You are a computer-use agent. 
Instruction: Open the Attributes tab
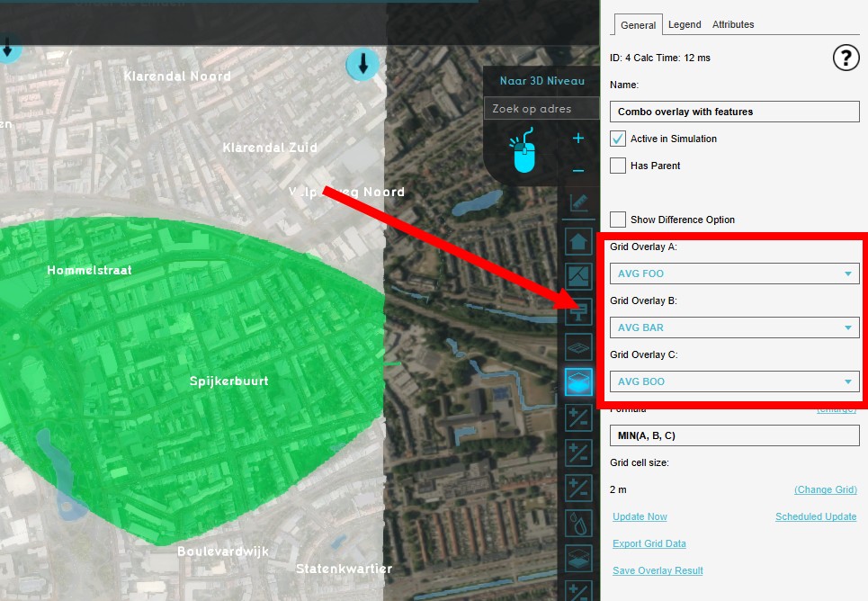point(733,24)
